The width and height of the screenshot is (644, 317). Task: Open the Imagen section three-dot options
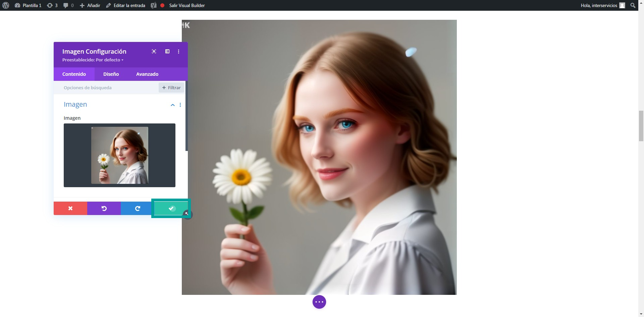pyautogui.click(x=180, y=105)
